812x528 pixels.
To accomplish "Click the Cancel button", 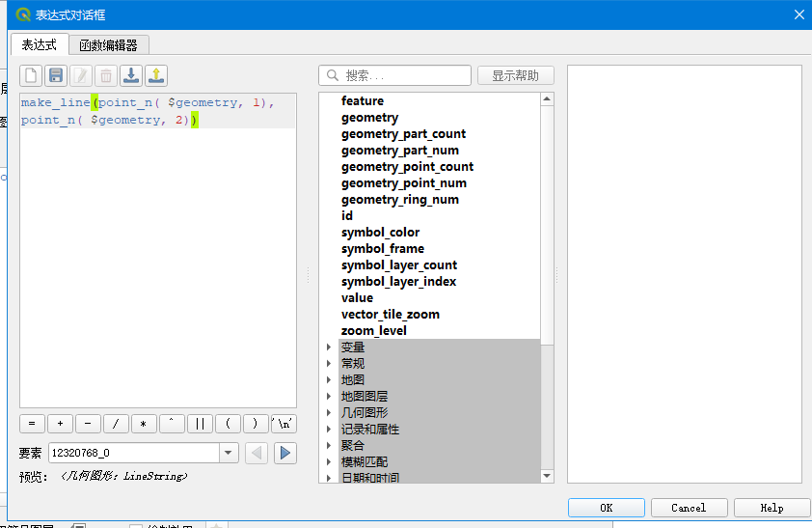I will pos(689,508).
